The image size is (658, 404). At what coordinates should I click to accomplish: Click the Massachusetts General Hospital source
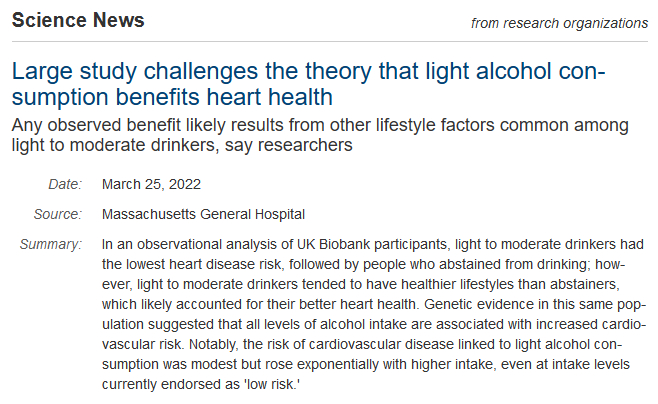(x=203, y=214)
